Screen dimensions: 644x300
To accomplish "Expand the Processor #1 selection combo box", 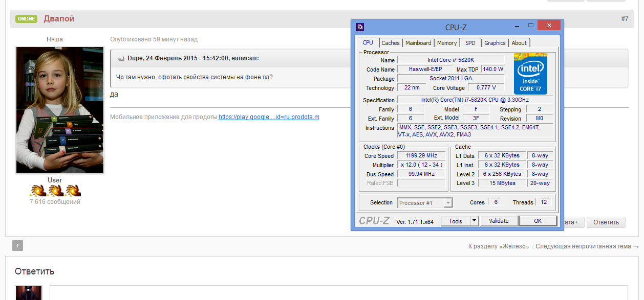I will tap(425, 203).
